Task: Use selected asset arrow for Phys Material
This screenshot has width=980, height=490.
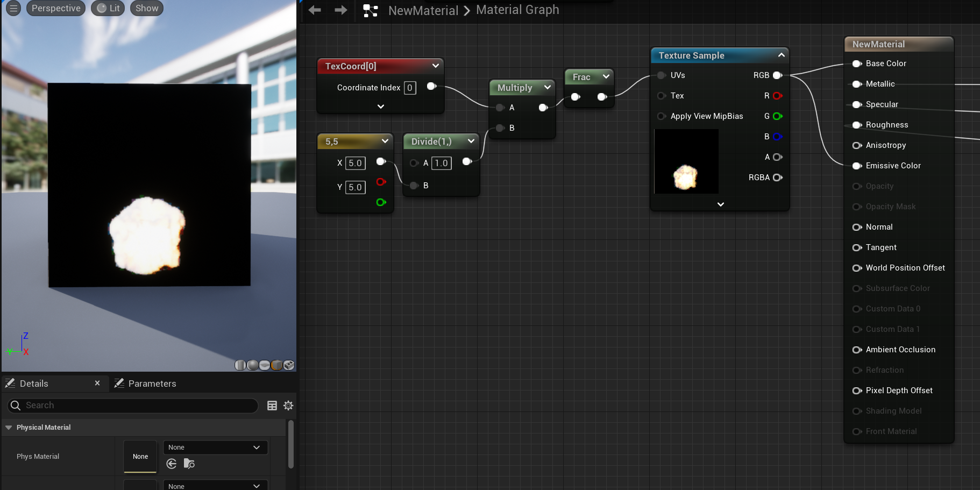Action: point(172,464)
